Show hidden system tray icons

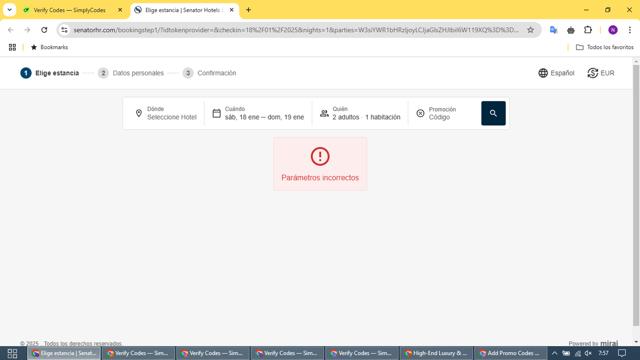coord(554,353)
